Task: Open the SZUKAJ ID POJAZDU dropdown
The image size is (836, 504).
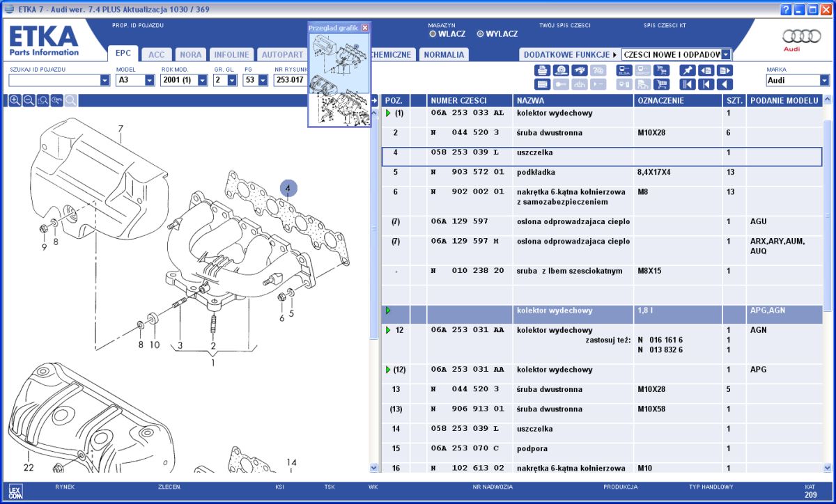Action: [105, 80]
